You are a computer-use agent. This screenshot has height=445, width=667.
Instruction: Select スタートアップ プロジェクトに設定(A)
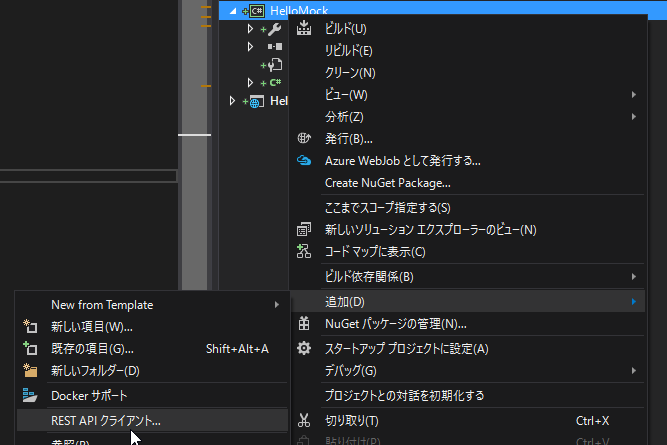point(468,349)
